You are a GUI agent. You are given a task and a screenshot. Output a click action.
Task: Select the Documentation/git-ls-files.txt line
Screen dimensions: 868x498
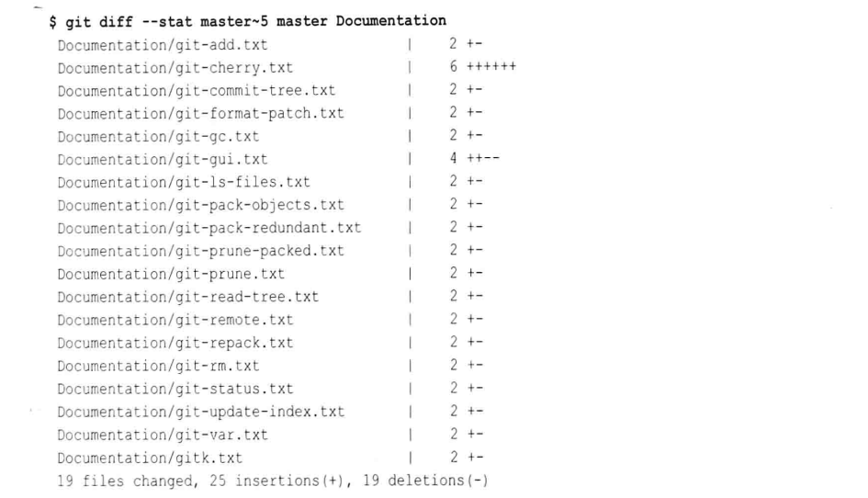[x=270, y=182]
